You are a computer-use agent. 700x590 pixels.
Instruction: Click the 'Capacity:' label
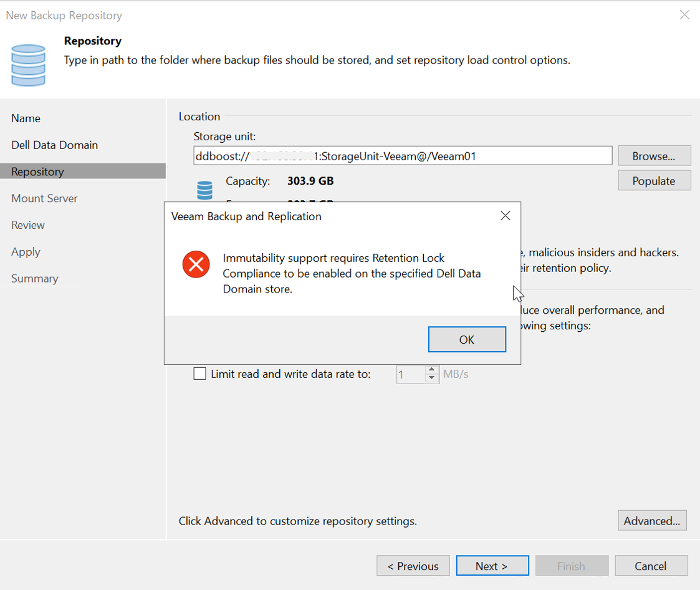click(x=247, y=181)
